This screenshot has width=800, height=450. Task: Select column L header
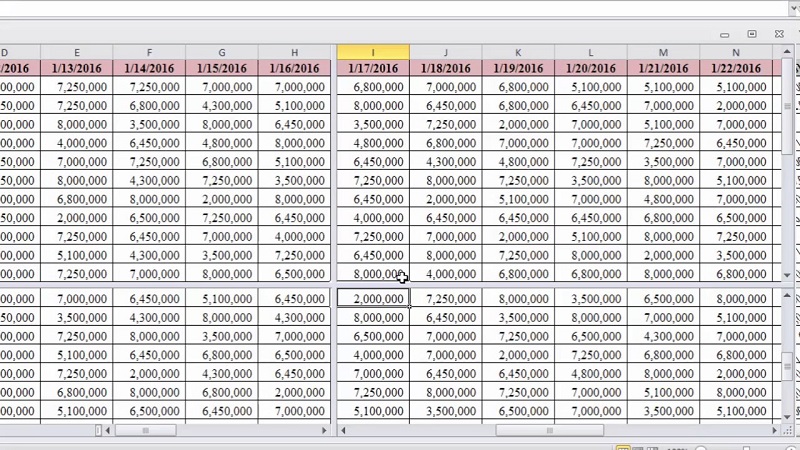591,52
